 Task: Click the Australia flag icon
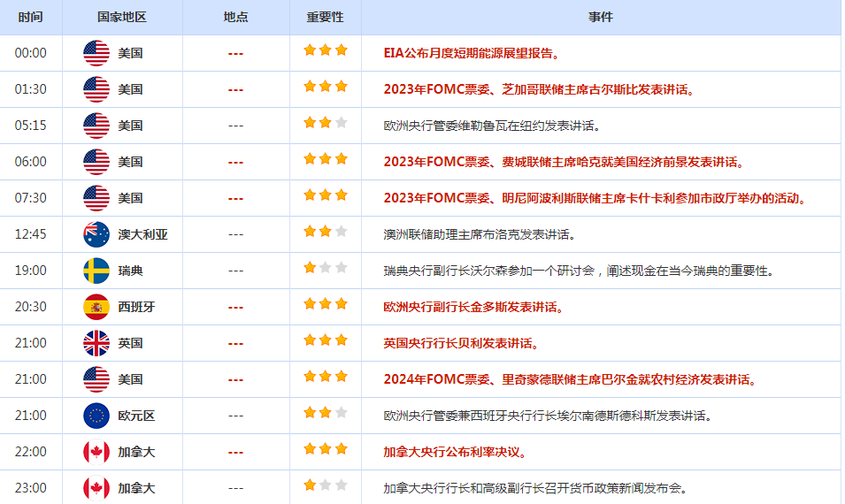pyautogui.click(x=96, y=234)
